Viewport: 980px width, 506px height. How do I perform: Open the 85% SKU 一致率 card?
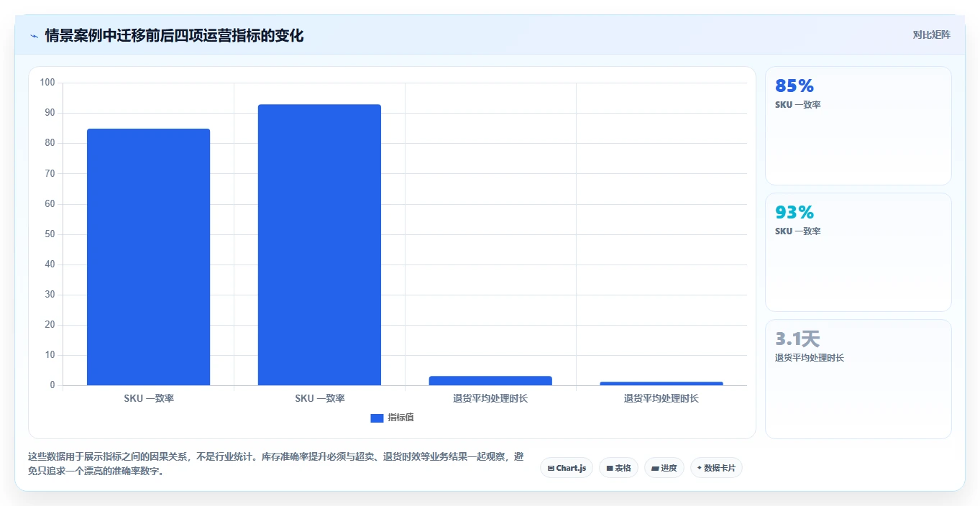858,126
